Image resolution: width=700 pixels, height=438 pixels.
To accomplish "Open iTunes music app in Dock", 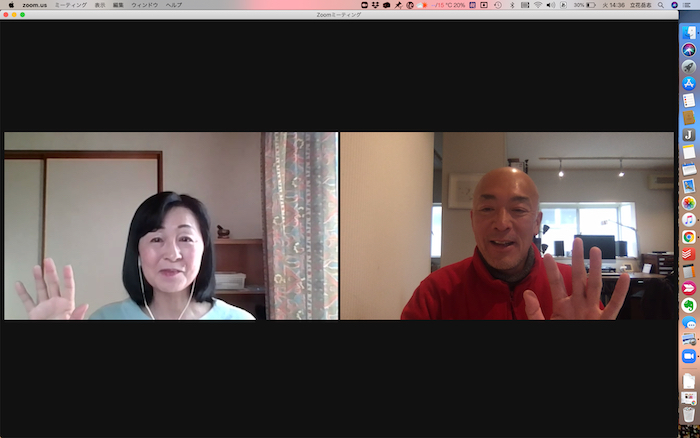I will tap(689, 220).
